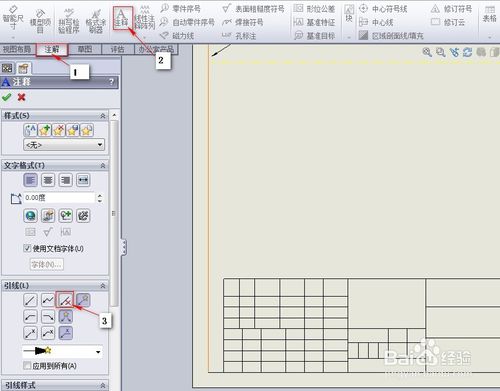Enable 应用到所有 checkbox
Image resolution: width=500 pixels, height=391 pixels.
[27, 365]
